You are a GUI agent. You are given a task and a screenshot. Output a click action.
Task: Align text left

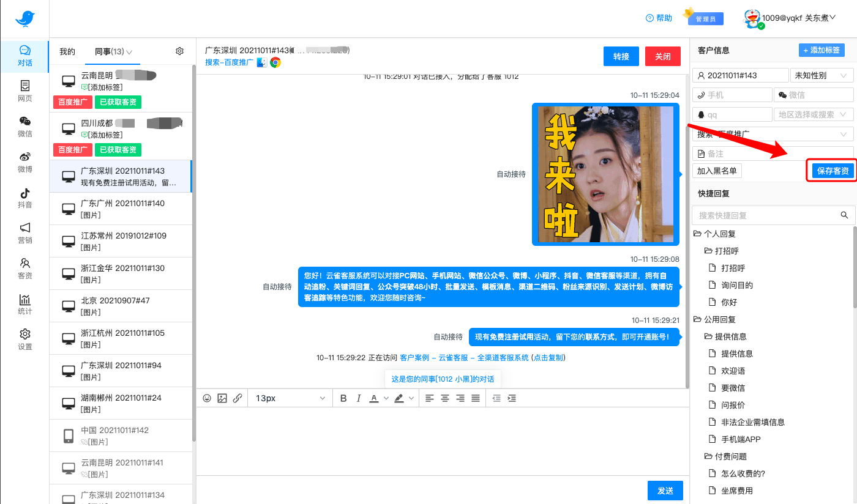(430, 398)
